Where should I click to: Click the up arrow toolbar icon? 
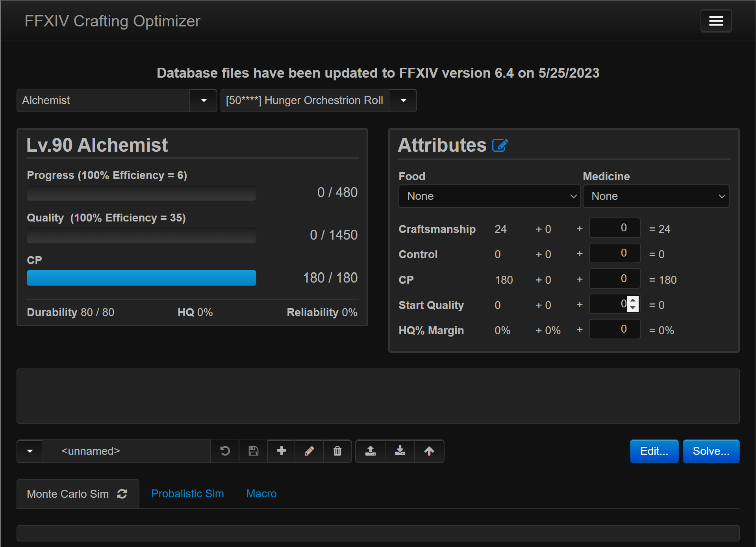pos(429,451)
